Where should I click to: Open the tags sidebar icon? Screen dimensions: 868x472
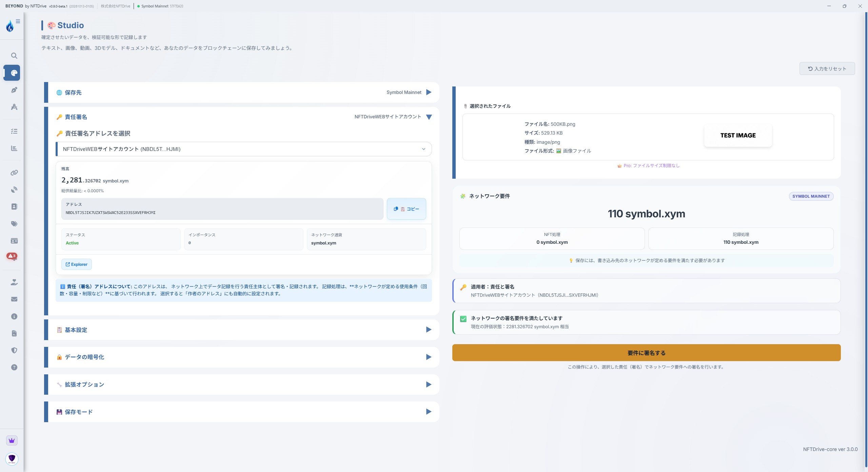point(14,224)
